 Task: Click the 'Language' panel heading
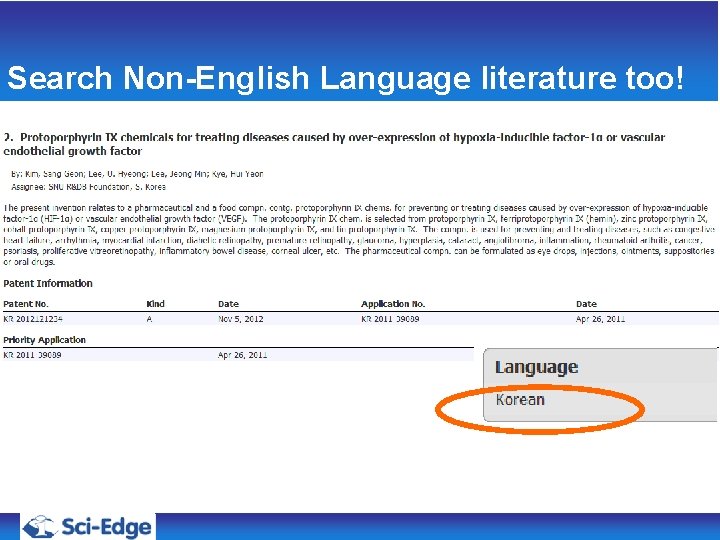coord(536,367)
